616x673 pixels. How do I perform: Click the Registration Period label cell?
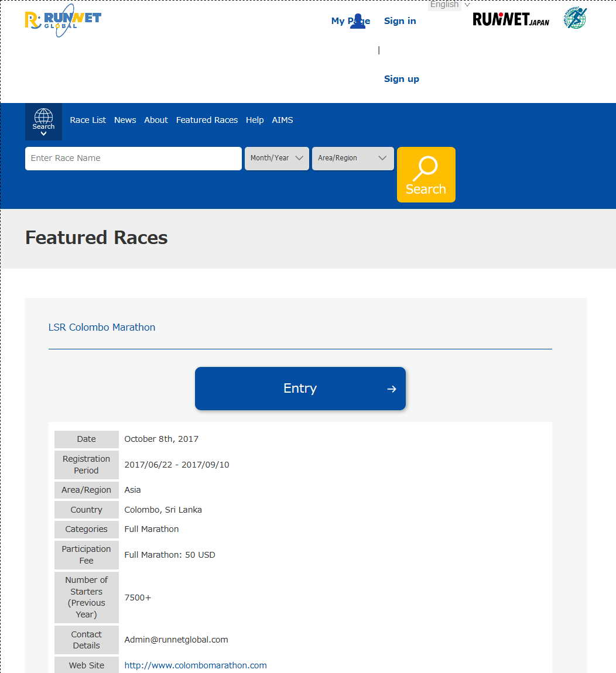(x=86, y=465)
